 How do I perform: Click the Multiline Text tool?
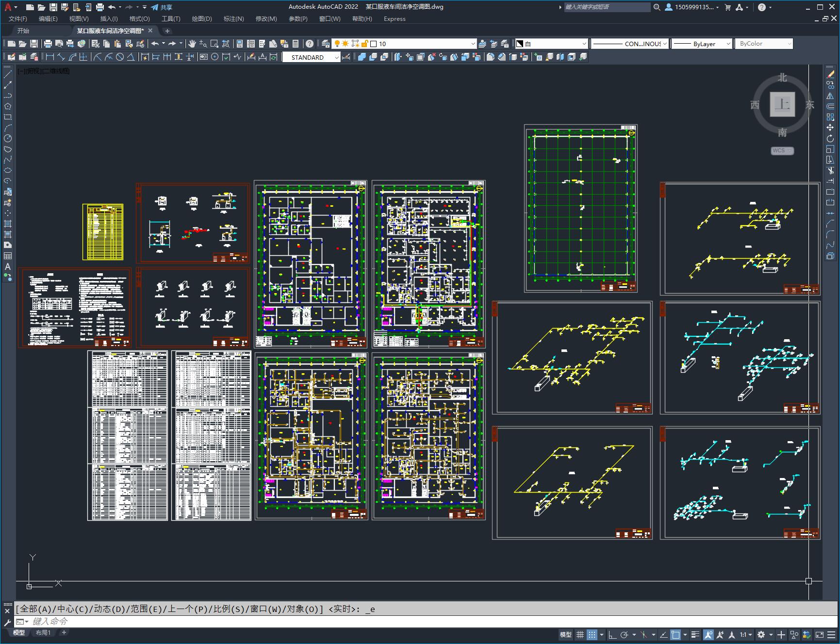click(x=8, y=266)
